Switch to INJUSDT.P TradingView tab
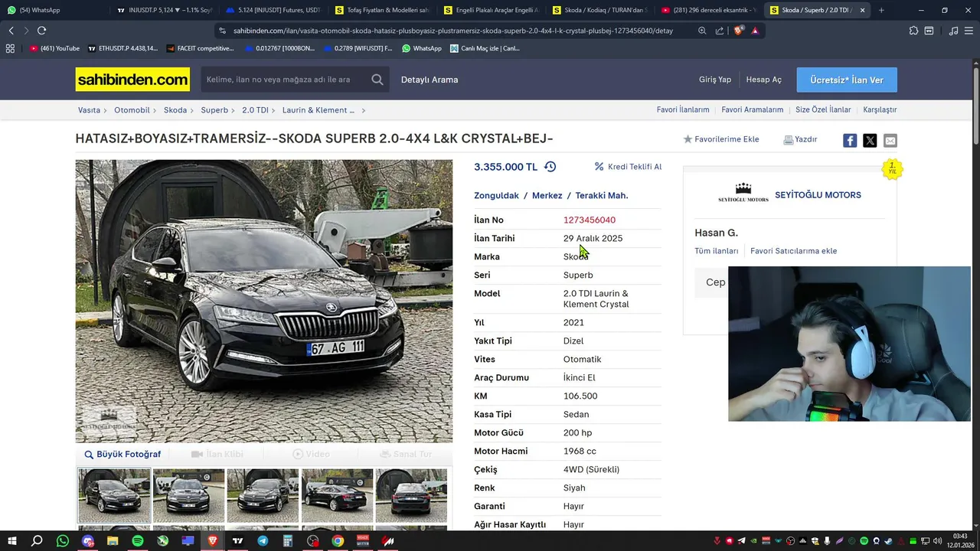 point(165,10)
